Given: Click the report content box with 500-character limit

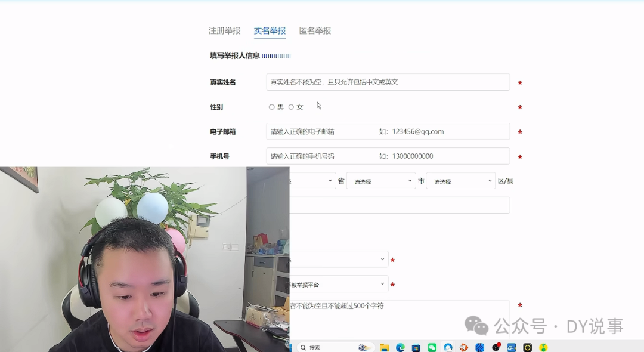Looking at the screenshot, I should pyautogui.click(x=400, y=320).
